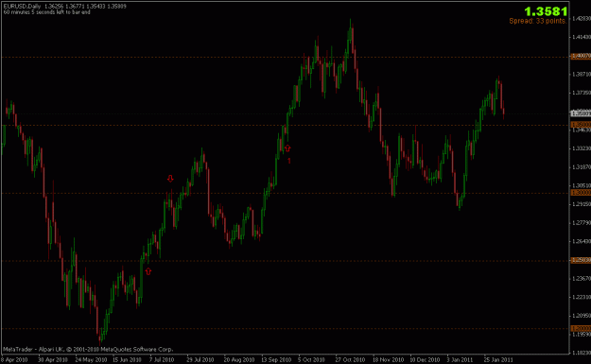Click the grey current price tag on axis
The image size is (591, 364).
pyautogui.click(x=581, y=113)
